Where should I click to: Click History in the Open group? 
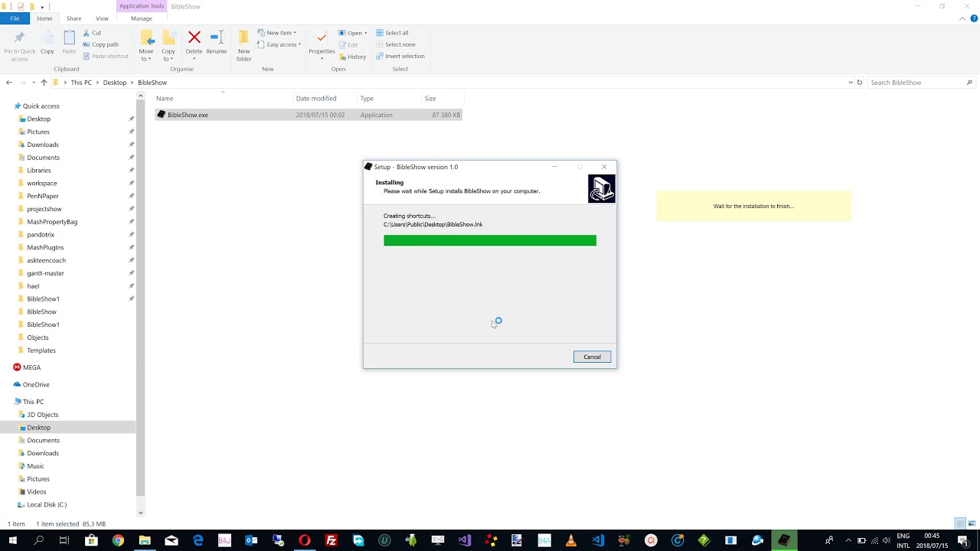(x=352, y=57)
